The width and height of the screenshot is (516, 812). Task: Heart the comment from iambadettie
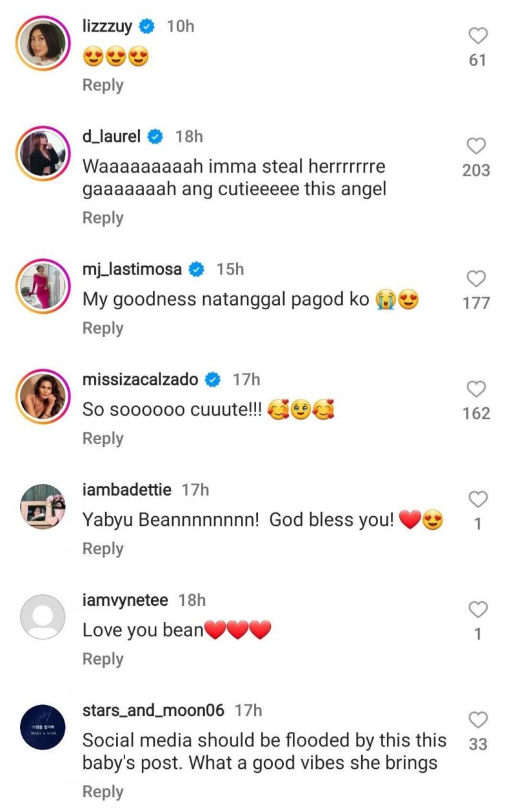coord(477,499)
